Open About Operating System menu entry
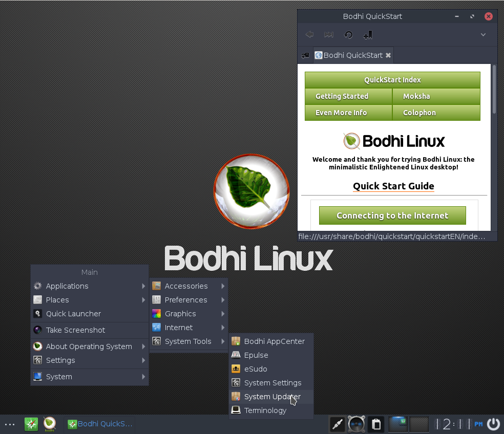 point(90,346)
